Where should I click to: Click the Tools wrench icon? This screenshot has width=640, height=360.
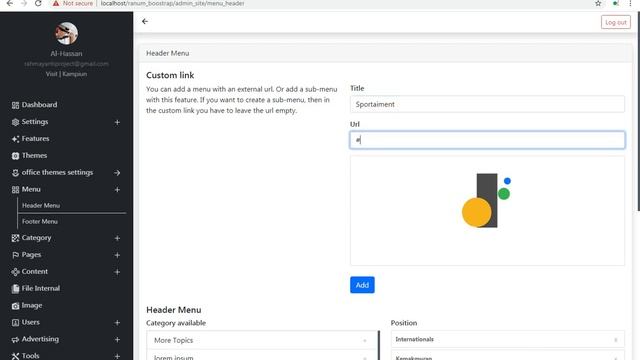15,356
